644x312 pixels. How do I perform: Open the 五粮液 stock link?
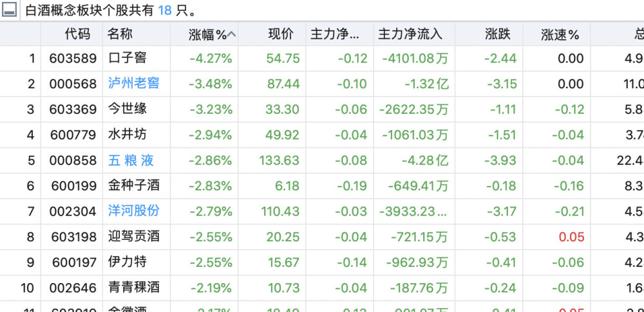pyautogui.click(x=131, y=160)
